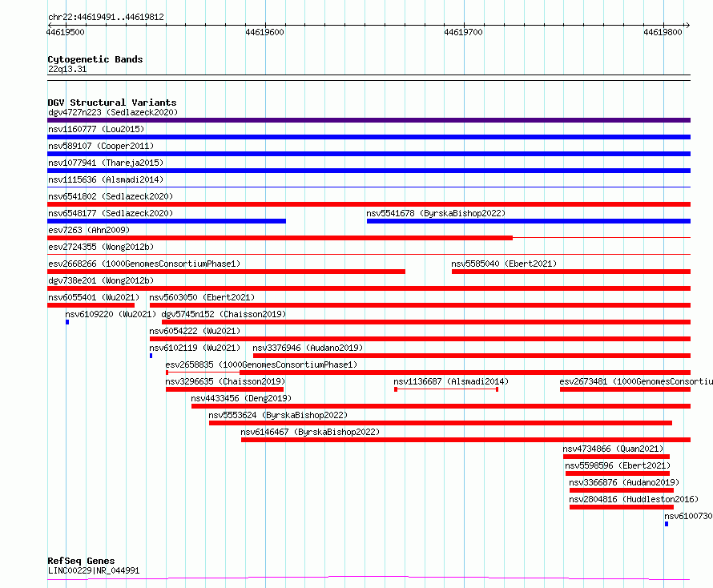Select esv2658835 (1000GenomesConsortiumPhase1) label

point(261,364)
